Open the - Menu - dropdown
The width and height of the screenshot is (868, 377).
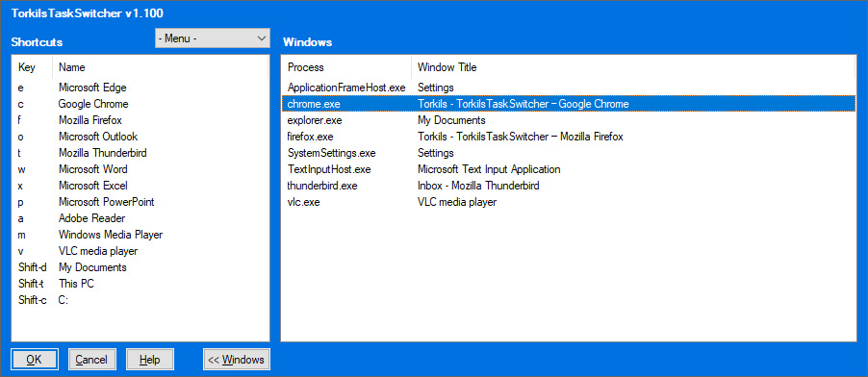[x=212, y=38]
